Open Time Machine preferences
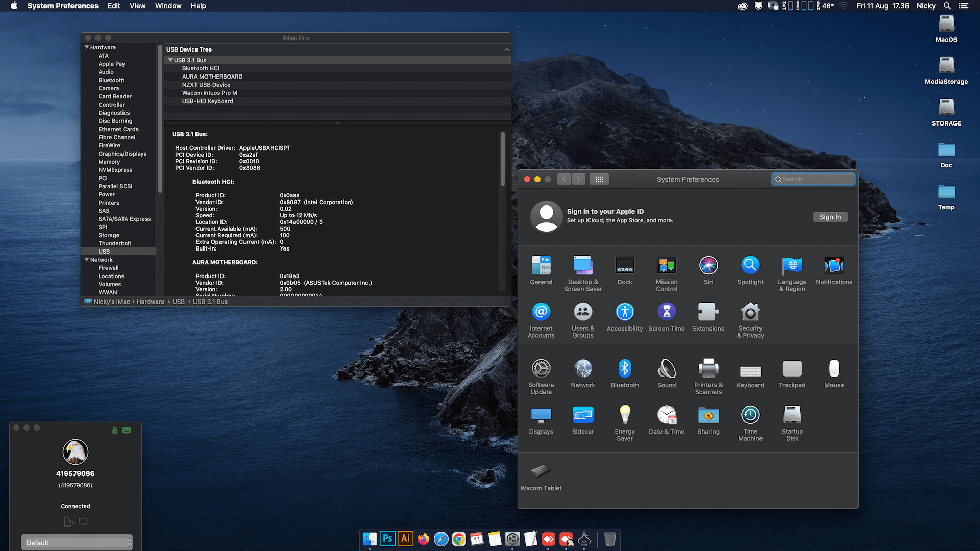 [x=750, y=423]
